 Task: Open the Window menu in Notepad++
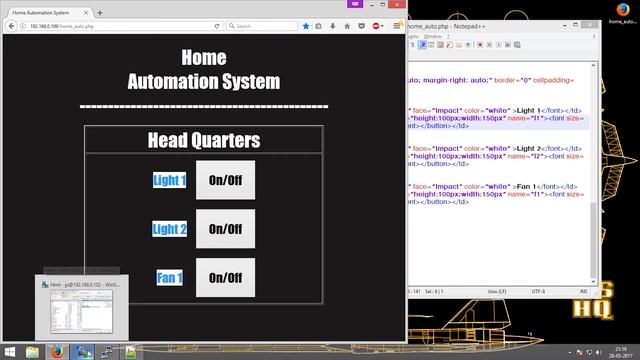[x=433, y=36]
